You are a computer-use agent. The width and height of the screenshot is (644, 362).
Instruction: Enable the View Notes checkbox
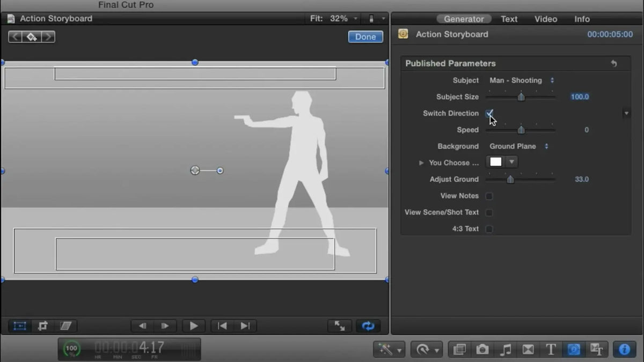[x=489, y=196]
